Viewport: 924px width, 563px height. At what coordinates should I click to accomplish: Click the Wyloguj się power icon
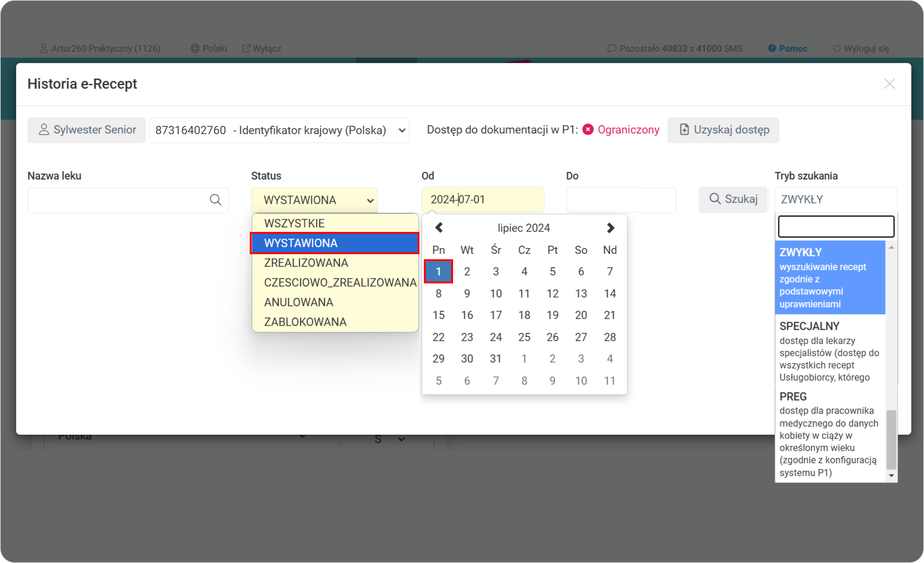(836, 48)
